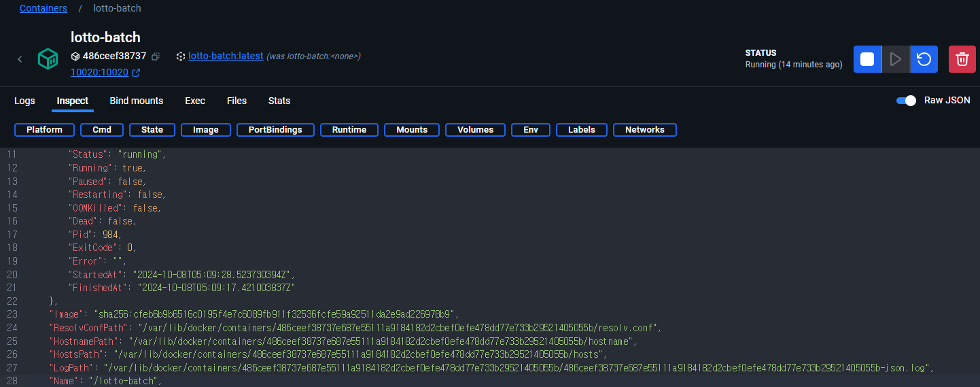Click the "HostsPath" line
This screenshot has width=980, height=387.
[x=328, y=354]
